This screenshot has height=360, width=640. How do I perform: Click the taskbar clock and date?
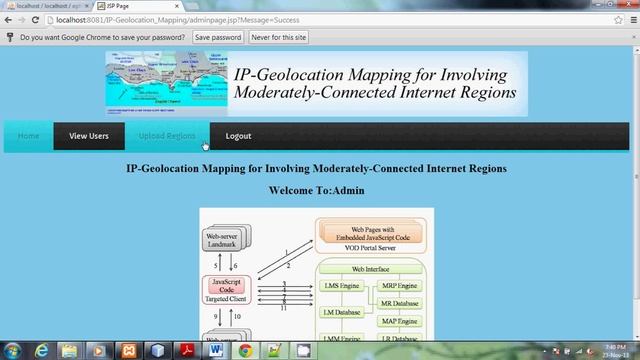pos(616,351)
